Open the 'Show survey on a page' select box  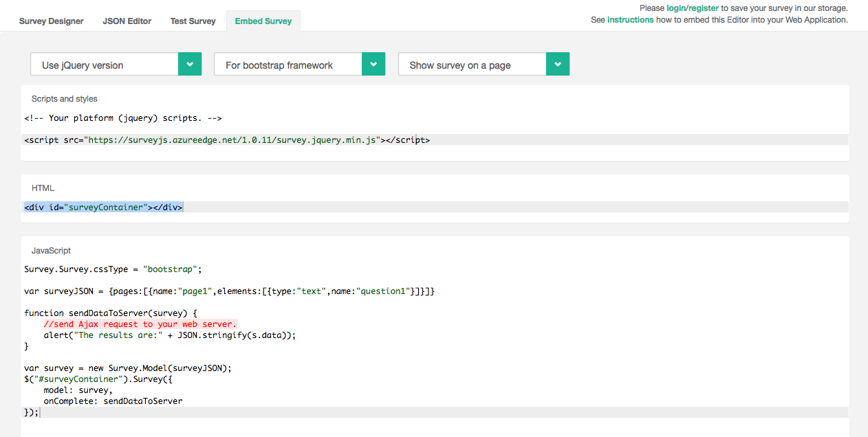coord(484,65)
